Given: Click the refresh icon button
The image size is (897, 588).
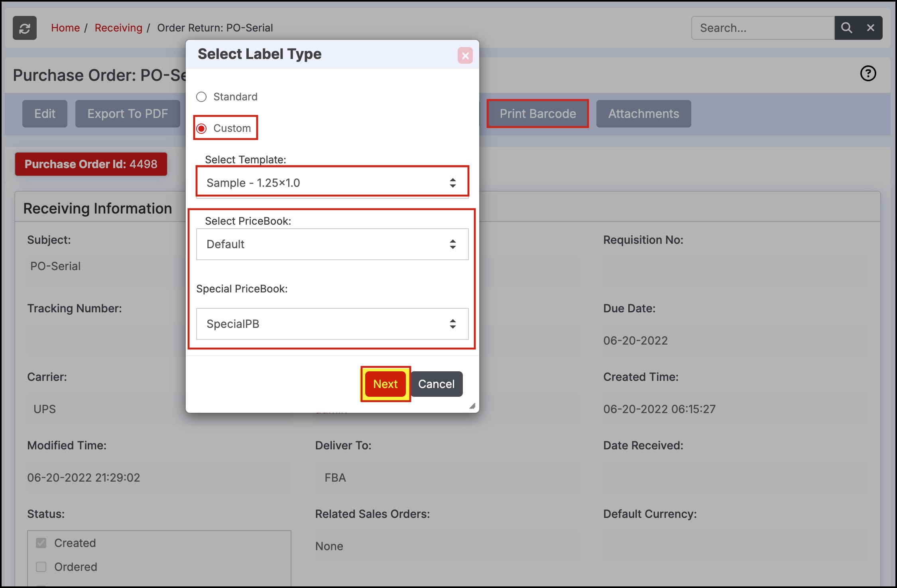Looking at the screenshot, I should 25,28.
